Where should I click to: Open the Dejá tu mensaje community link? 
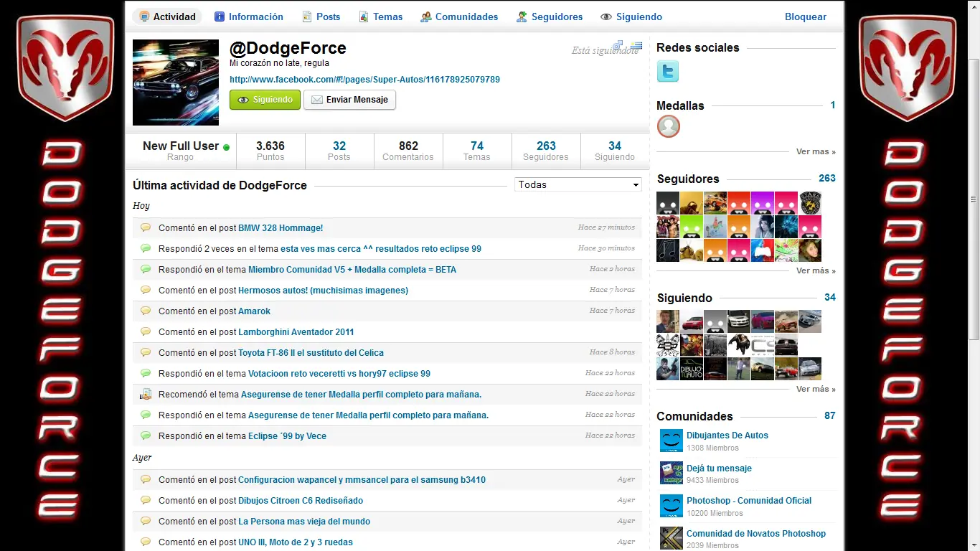[719, 468]
